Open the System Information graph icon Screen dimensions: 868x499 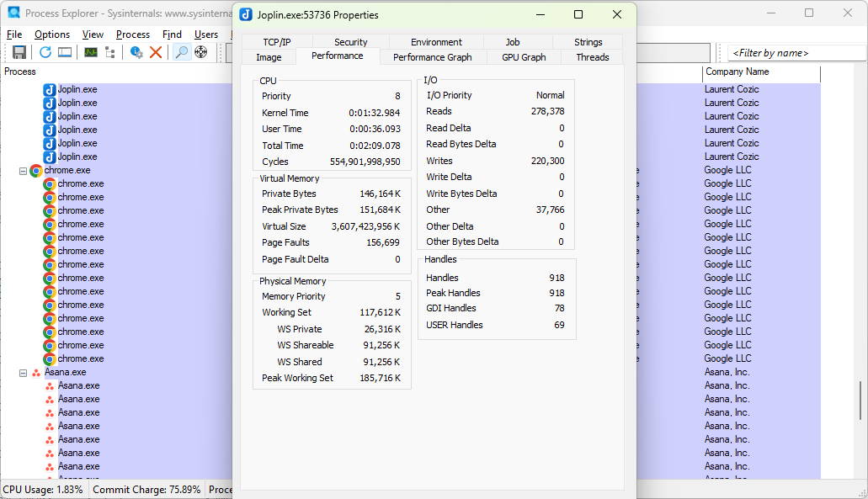click(x=91, y=52)
